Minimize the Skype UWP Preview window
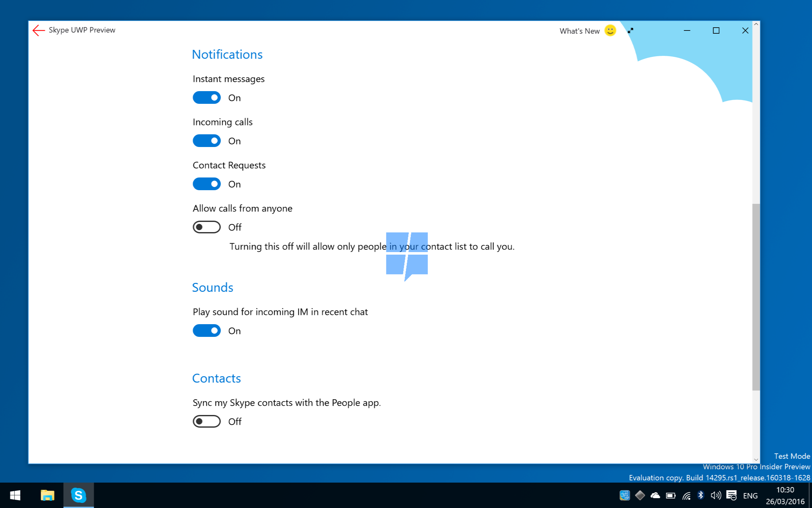Screen dimensions: 812x508 pyautogui.click(x=687, y=30)
